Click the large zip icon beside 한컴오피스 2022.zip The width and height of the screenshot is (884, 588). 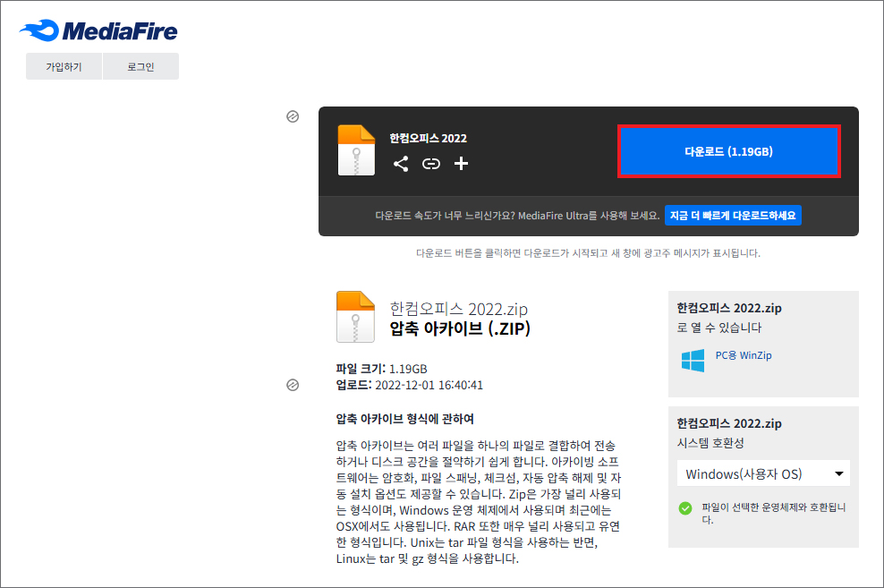[356, 317]
